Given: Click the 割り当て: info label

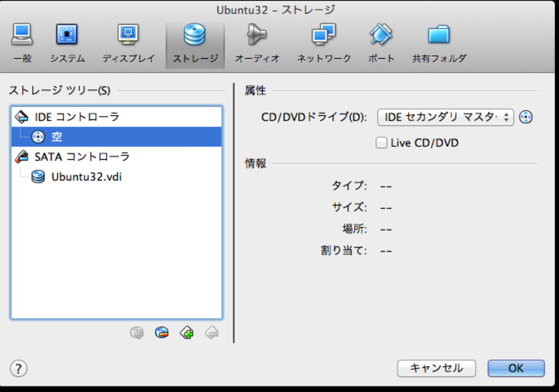Looking at the screenshot, I should (344, 251).
